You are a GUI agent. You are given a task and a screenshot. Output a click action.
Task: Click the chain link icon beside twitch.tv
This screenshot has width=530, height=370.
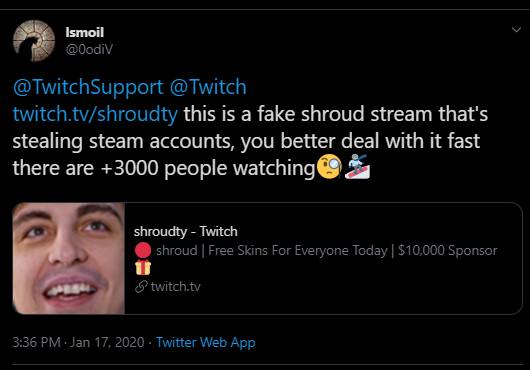coord(141,287)
